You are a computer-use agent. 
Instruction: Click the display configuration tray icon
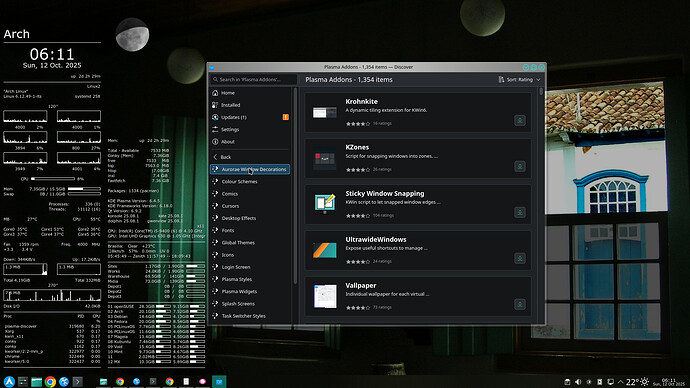[x=610, y=382]
